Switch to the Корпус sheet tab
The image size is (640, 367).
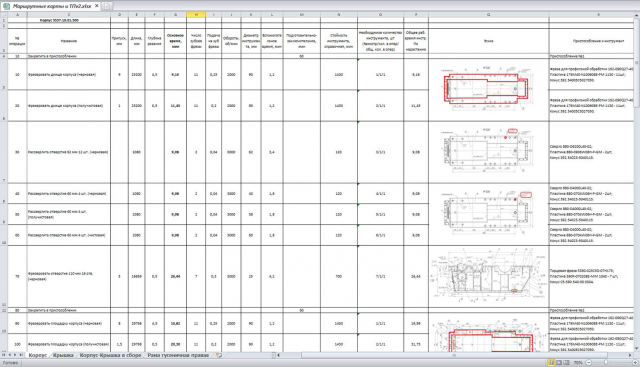pos(38,355)
